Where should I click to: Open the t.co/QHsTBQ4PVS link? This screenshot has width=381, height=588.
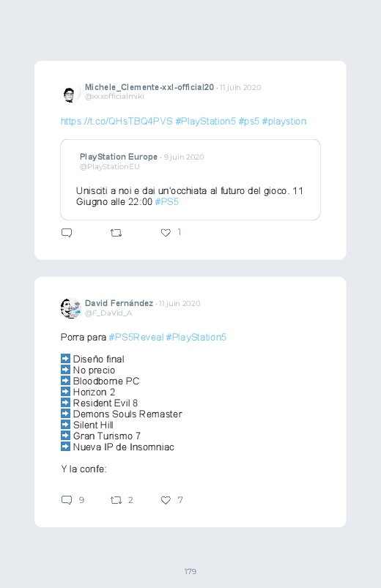[x=116, y=121]
